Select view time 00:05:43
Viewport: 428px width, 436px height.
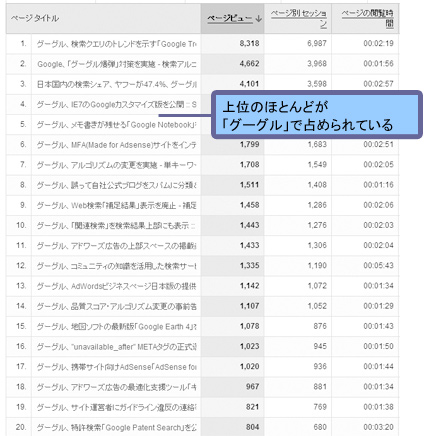[378, 265]
